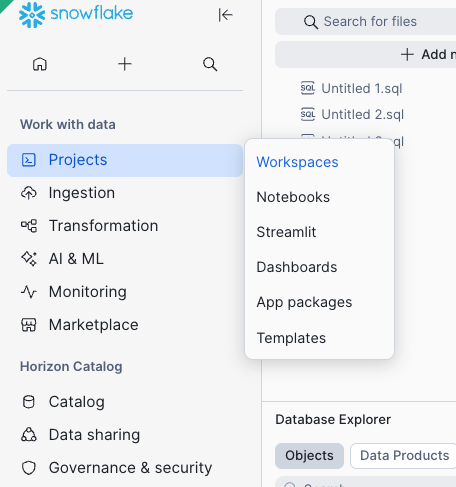The height and width of the screenshot is (487, 456).
Task: Select Workspaces from the Projects flyout
Action: point(297,162)
